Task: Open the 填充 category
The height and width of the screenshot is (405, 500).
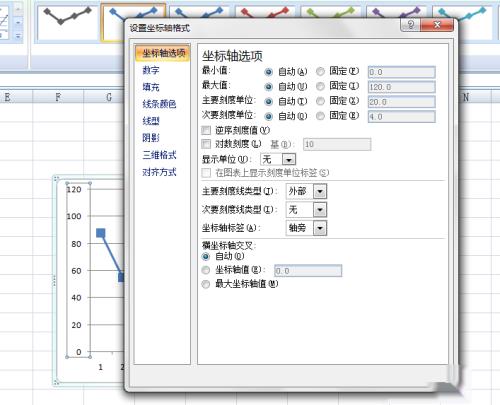Action: click(151, 87)
